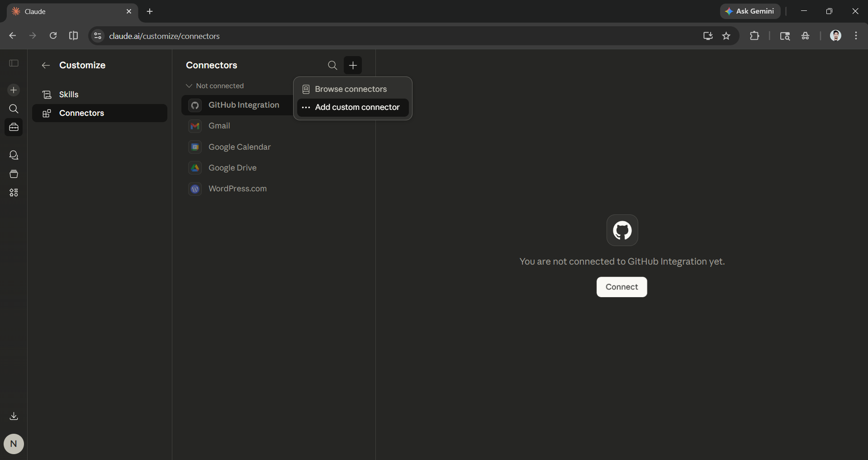
Task: Bookmark this page with star icon
Action: tap(726, 36)
